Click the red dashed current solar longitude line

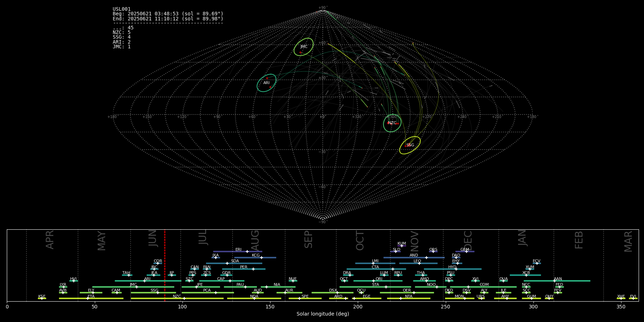[x=165, y=265]
